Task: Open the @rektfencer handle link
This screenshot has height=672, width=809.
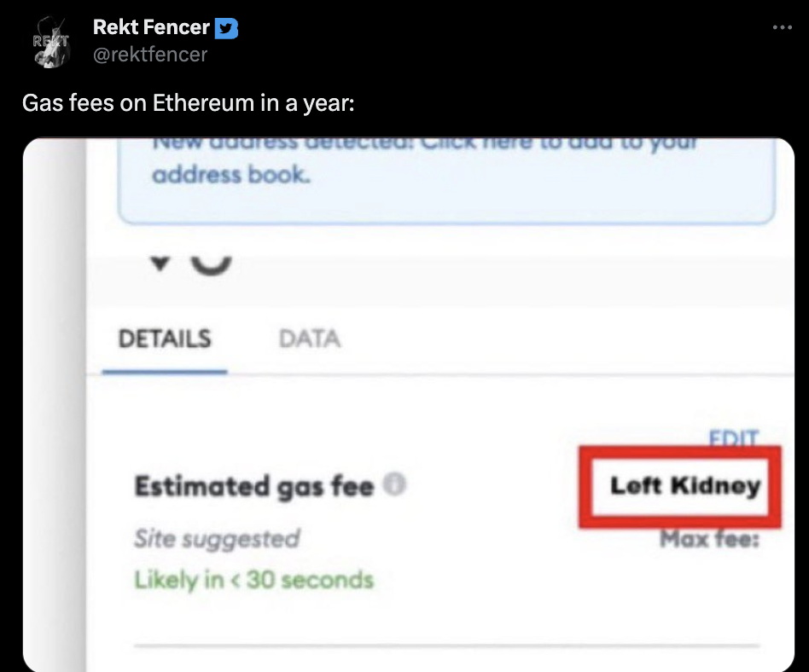Action: click(150, 55)
